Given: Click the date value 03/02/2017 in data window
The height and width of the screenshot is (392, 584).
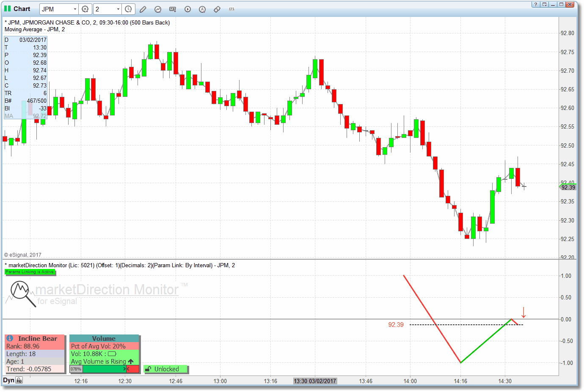Looking at the screenshot, I should pos(33,40).
